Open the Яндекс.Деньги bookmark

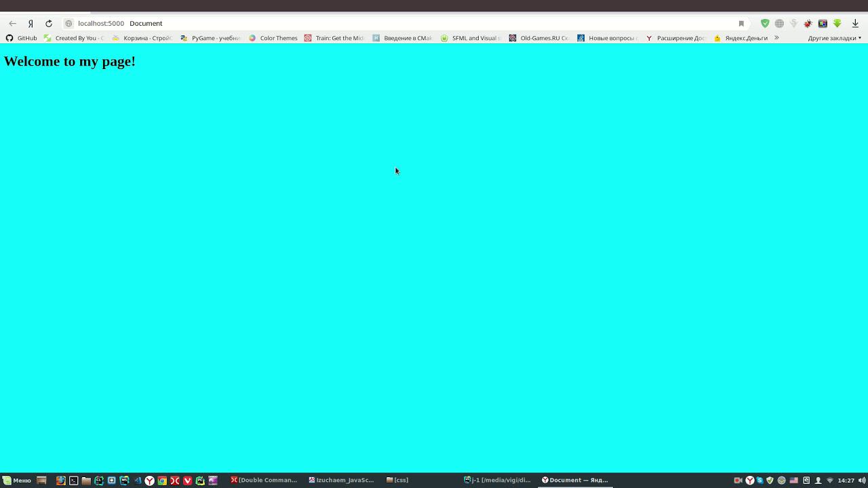pos(741,38)
